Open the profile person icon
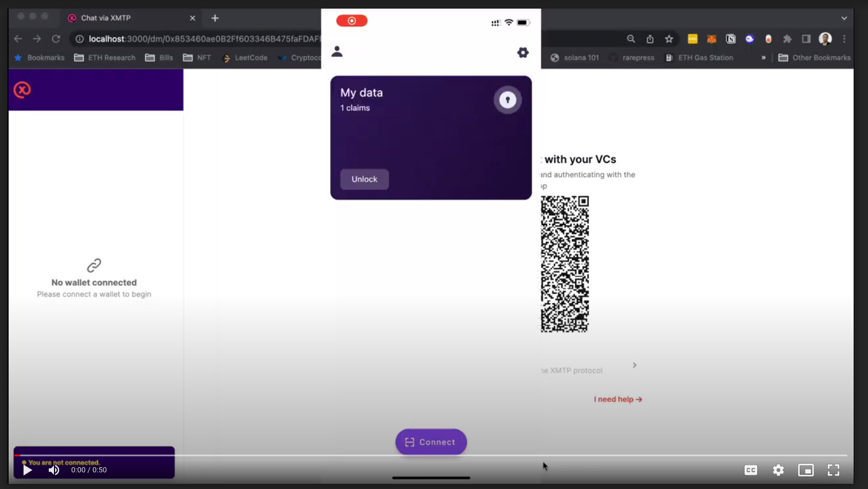The image size is (868, 489). [x=337, y=52]
